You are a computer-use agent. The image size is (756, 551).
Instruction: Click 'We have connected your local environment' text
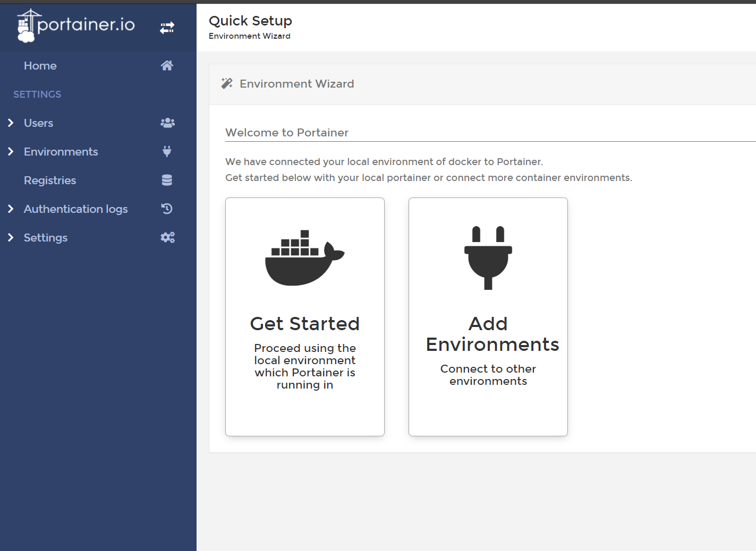[x=384, y=162]
